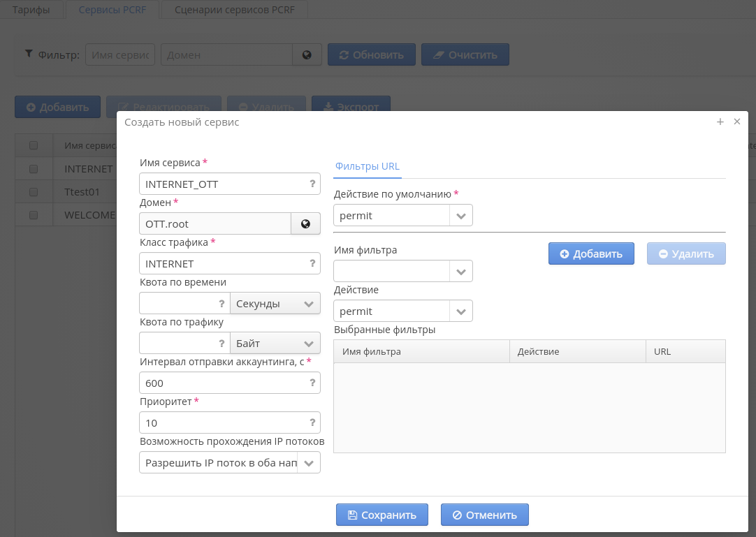Click the help icon in the Класс трафика field

pos(312,263)
